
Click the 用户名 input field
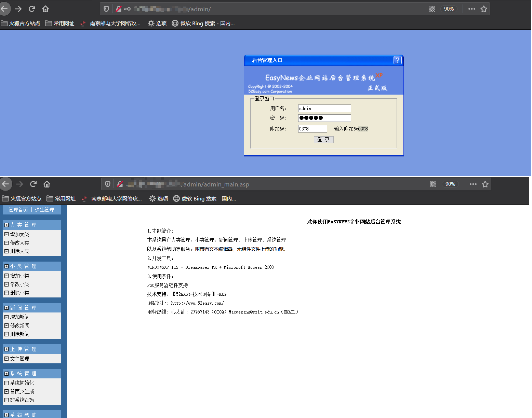(x=324, y=108)
